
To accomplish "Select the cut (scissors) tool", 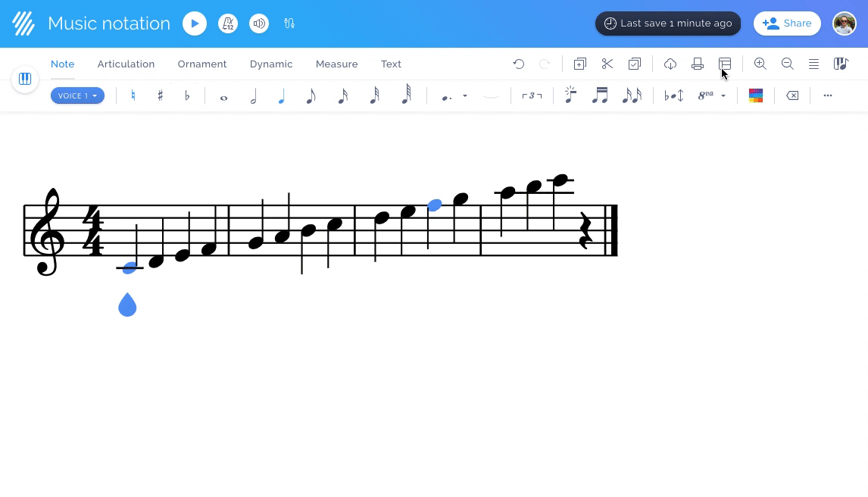I will click(x=607, y=64).
